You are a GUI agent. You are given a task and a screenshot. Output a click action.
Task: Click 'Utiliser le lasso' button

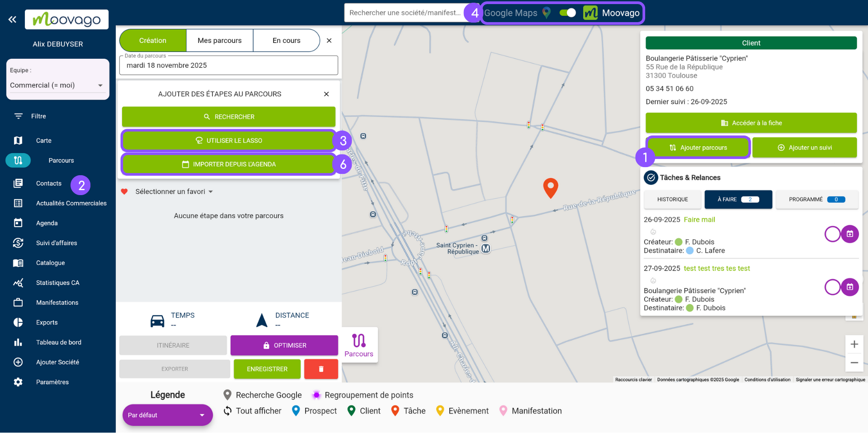point(229,140)
